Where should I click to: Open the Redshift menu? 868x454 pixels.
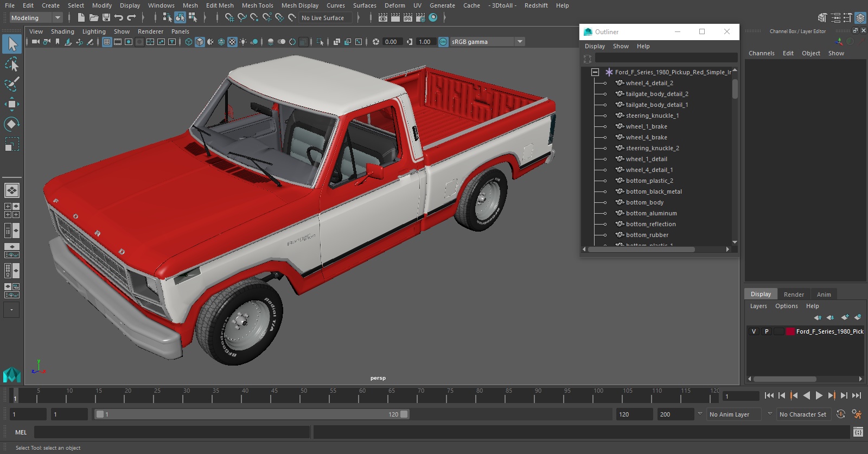coord(536,5)
